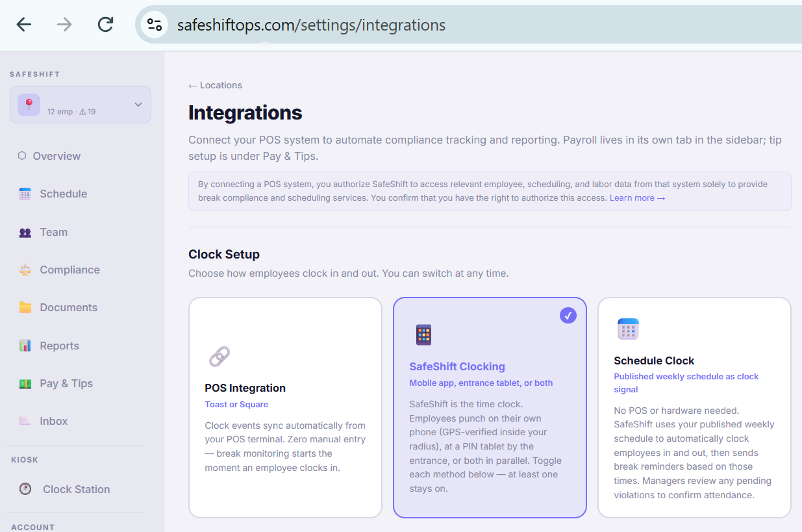This screenshot has width=802, height=532.
Task: Select the POS Integration card title
Action: (245, 388)
